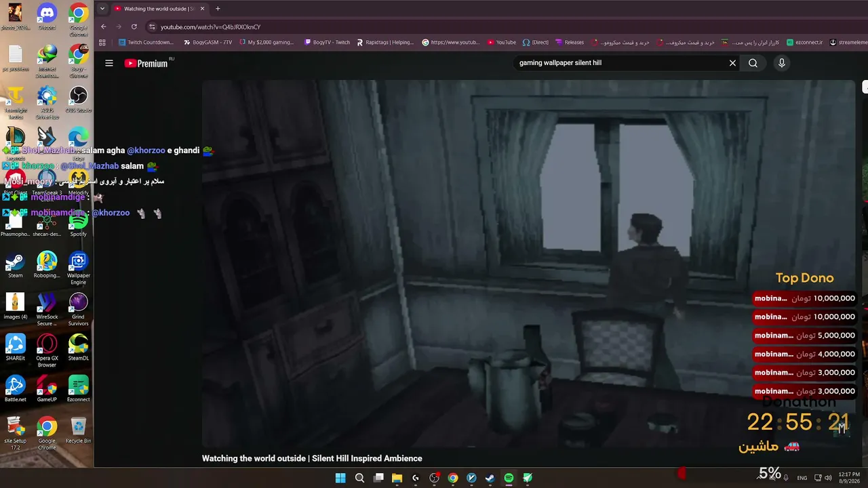The width and height of the screenshot is (868, 488).
Task: Open the Releases bookmark
Action: 570,42
